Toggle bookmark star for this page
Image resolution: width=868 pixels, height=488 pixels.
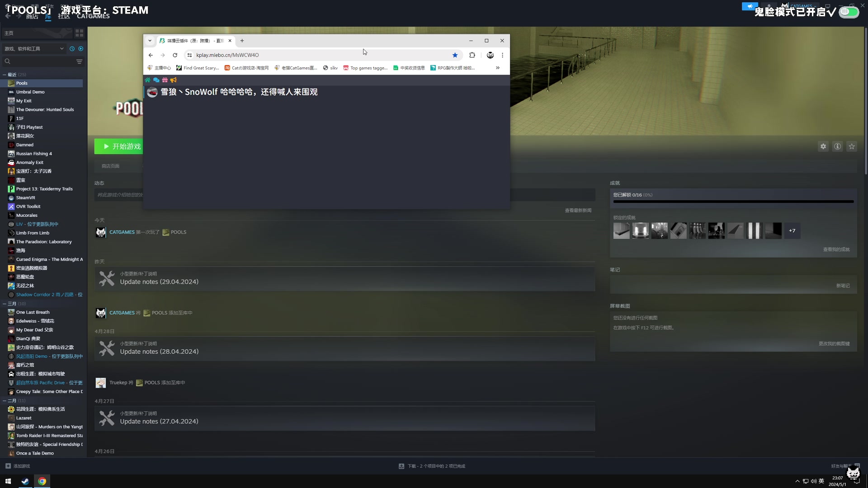455,55
